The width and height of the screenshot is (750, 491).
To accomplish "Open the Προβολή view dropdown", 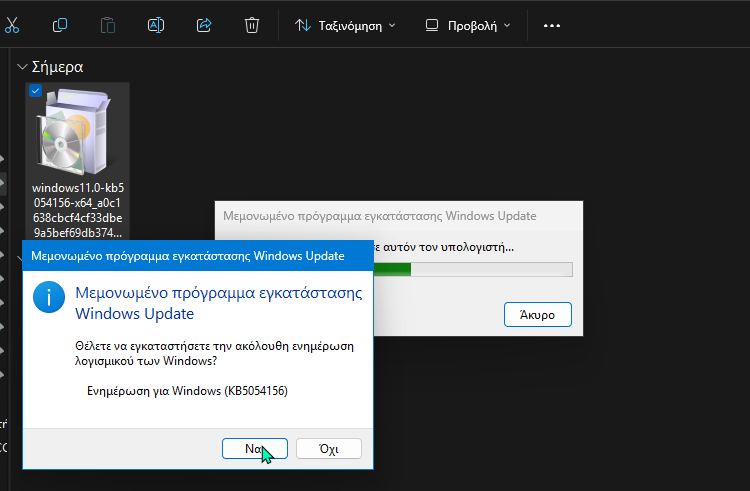I will coord(468,26).
